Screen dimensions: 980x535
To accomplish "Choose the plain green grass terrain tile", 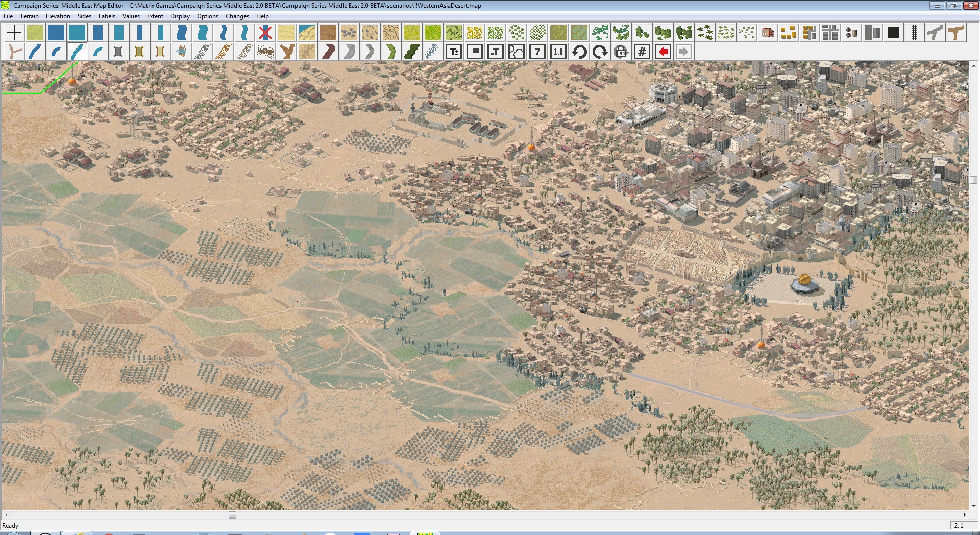I will 35,33.
